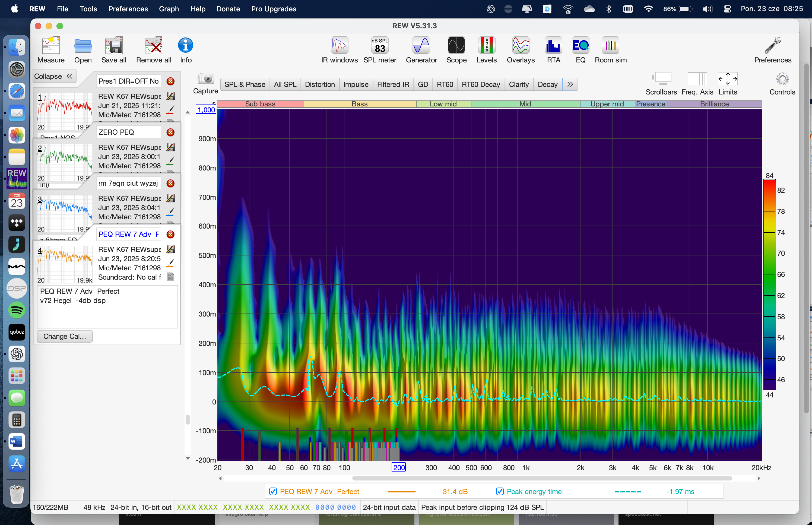Uncheck the PEQ REW 7 Adv trace checkbox
Screen dimensions: 812x525
[272, 491]
